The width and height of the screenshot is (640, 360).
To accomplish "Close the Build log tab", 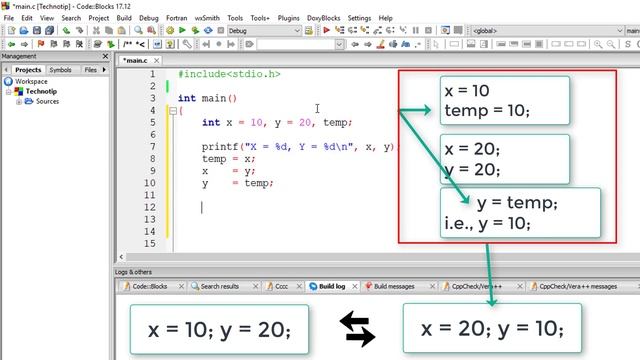I will pyautogui.click(x=355, y=287).
